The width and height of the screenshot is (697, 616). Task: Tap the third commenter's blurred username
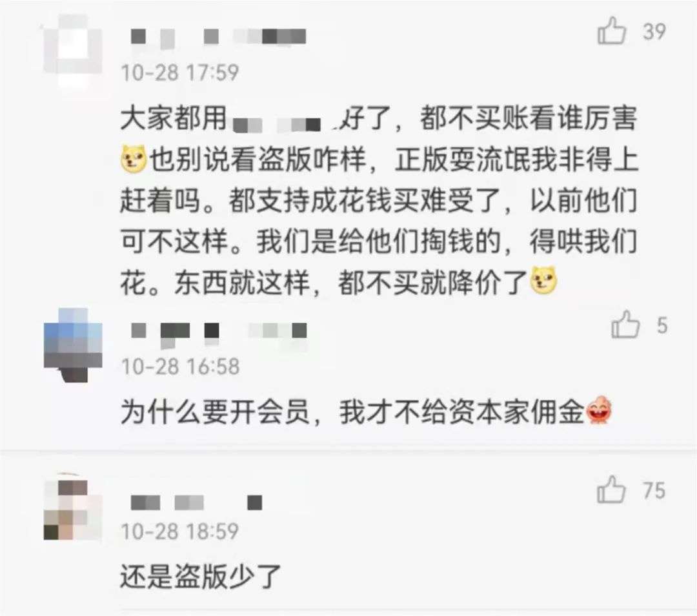click(x=196, y=502)
